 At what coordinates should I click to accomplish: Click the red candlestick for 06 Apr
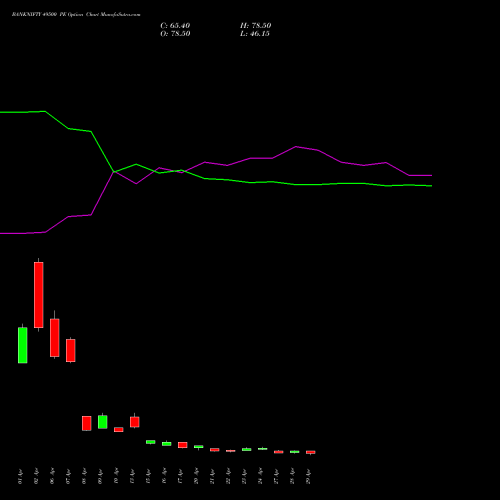point(55,337)
